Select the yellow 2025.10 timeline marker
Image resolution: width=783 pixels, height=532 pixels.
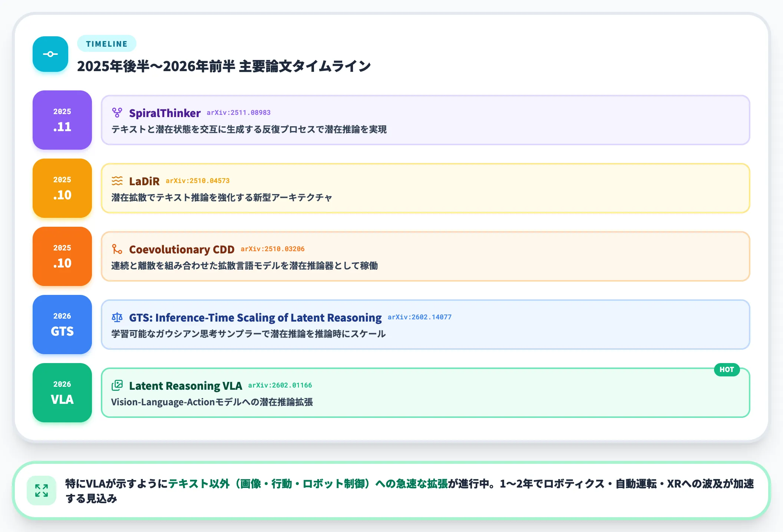tap(62, 188)
